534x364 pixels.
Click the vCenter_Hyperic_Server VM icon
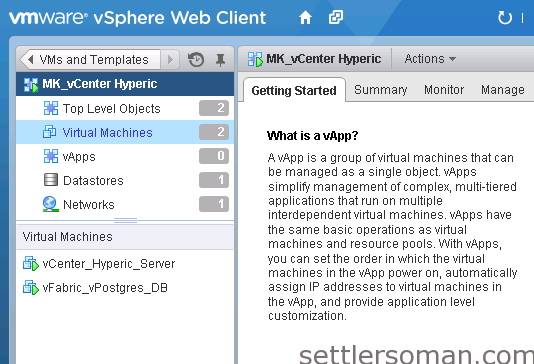coord(31,264)
